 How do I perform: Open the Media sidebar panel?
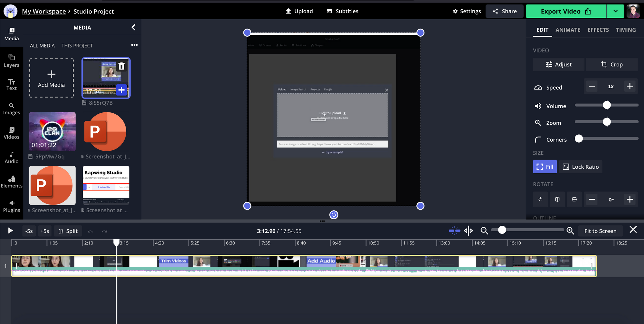tap(12, 34)
